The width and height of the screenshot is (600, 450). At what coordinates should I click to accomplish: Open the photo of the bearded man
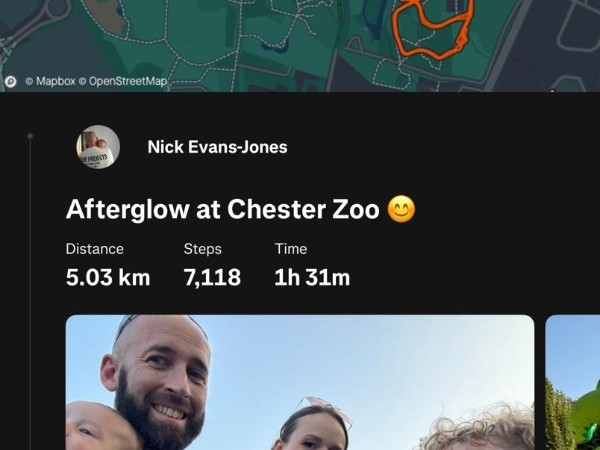click(300, 382)
